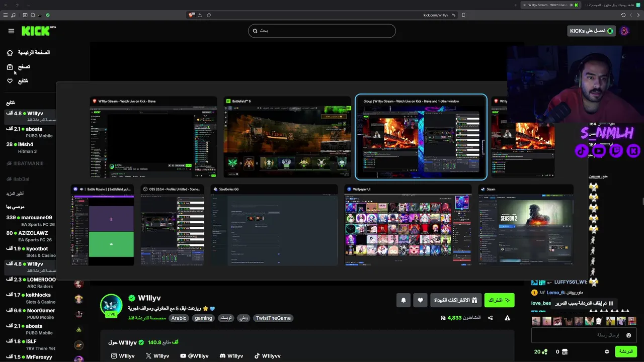
Task: Open the browser sidebar menu icon
Action: (x=6, y=15)
